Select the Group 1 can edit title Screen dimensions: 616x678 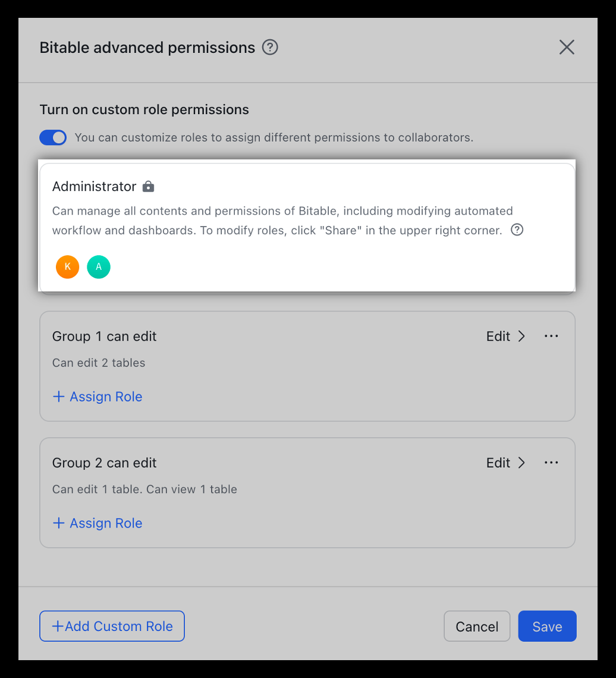pos(105,337)
